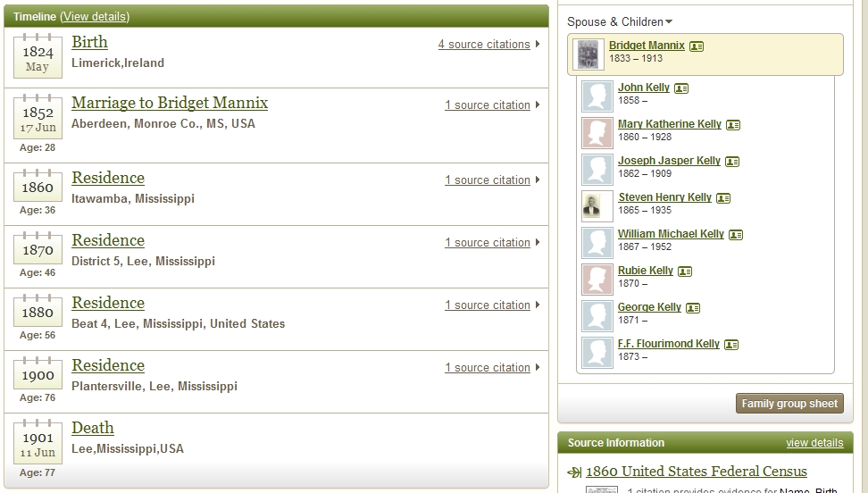The height and width of the screenshot is (493, 868).
Task: Open the Family group sheet
Action: [789, 404]
